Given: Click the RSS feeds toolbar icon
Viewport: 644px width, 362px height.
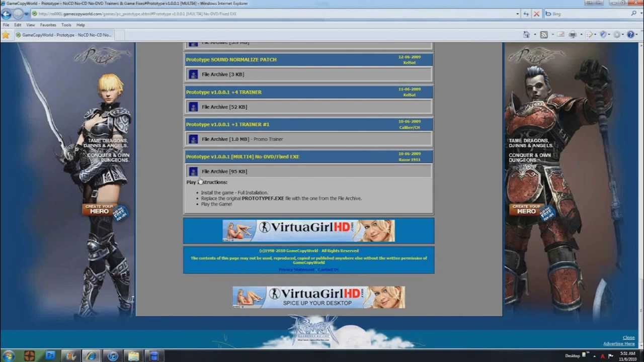Looking at the screenshot, I should (544, 35).
